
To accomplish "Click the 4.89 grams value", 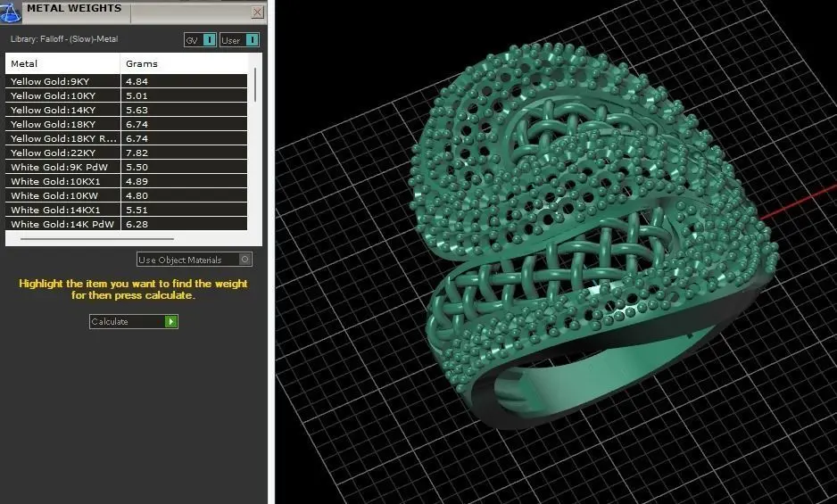I will pos(137,181).
